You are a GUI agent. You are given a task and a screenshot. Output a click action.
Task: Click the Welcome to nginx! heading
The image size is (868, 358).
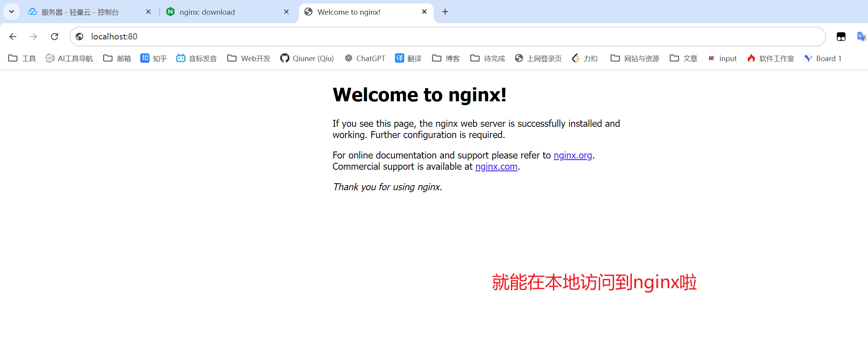coord(420,95)
